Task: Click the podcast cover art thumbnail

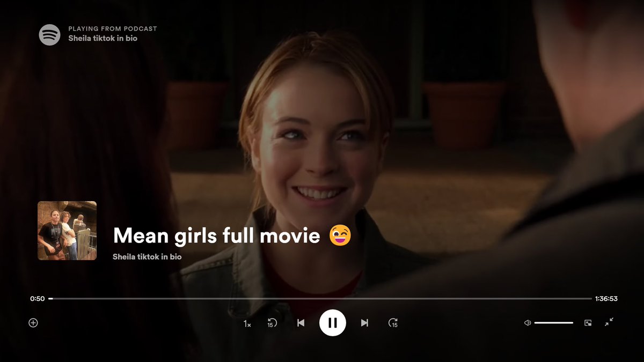Action: coord(67,231)
